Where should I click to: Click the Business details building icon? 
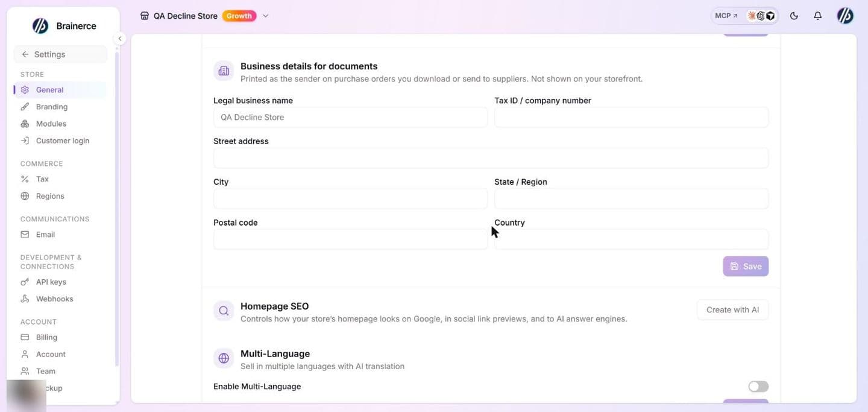click(224, 71)
